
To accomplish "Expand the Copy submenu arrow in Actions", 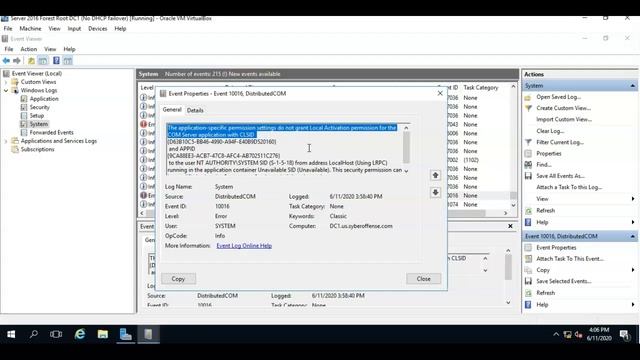I will click(633, 270).
